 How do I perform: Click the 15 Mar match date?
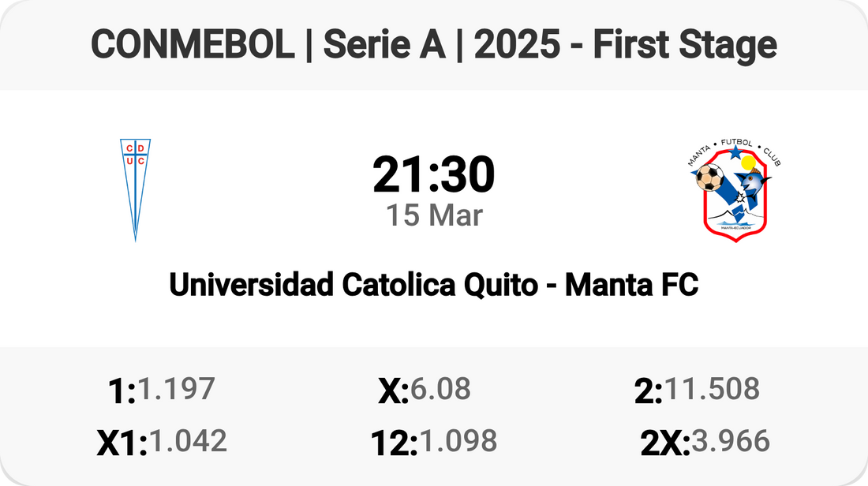[x=434, y=215]
